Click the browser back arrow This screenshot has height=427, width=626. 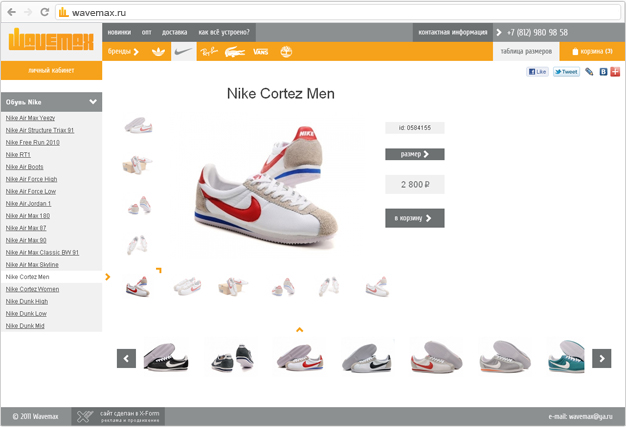coord(12,12)
